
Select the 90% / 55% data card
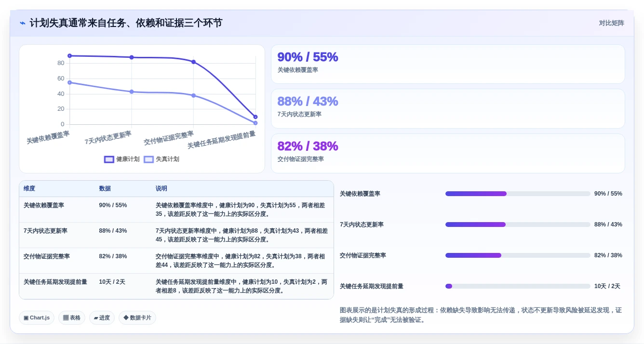point(448,64)
